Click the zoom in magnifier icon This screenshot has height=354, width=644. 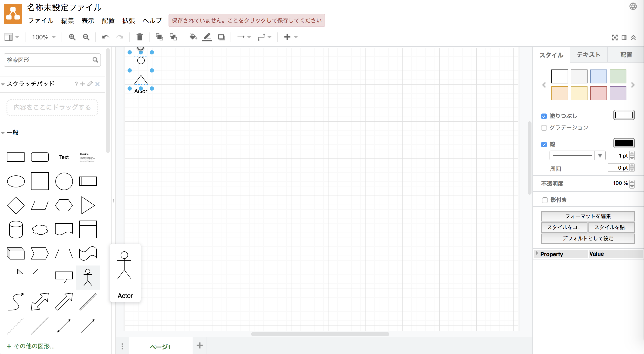pos(72,37)
